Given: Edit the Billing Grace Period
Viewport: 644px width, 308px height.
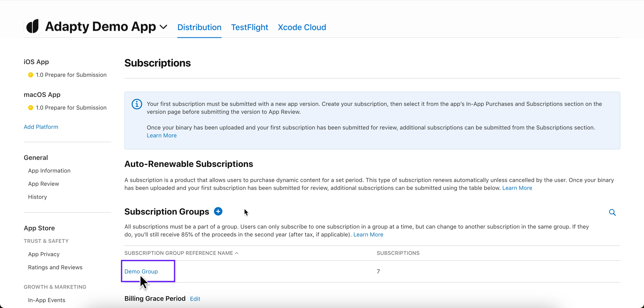Looking at the screenshot, I should click(x=195, y=299).
